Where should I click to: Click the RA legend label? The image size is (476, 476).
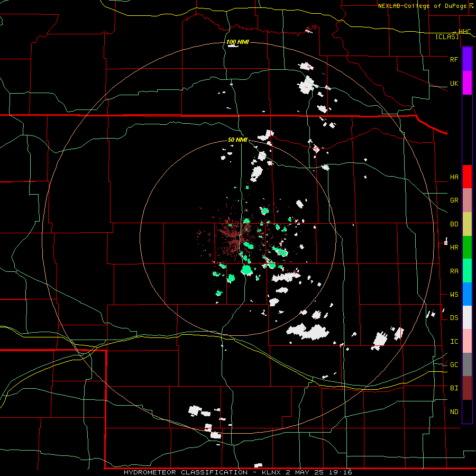click(454, 271)
